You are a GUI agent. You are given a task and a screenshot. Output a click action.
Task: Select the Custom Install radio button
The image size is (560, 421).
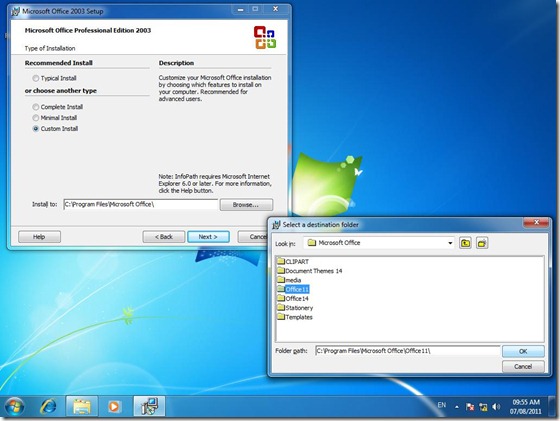pos(36,129)
